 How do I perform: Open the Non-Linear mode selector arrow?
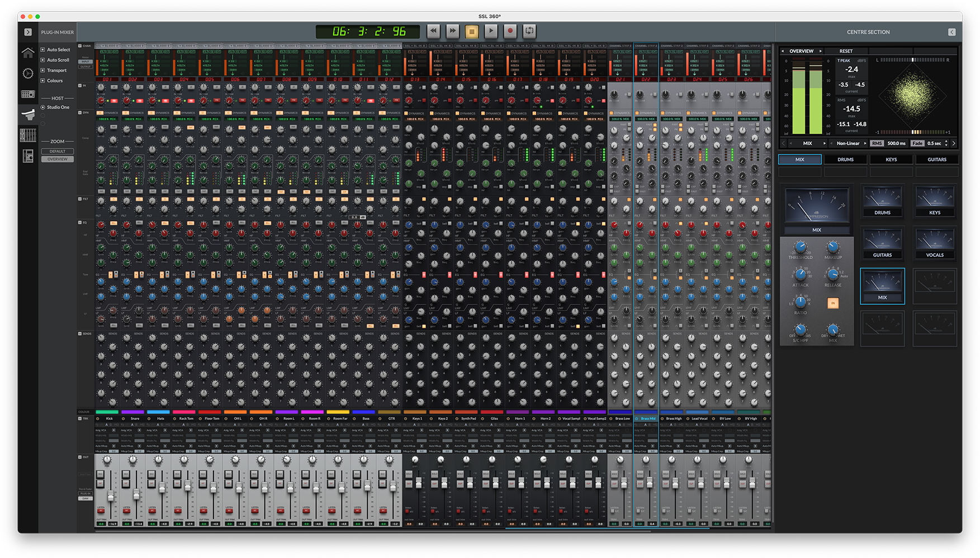[865, 143]
